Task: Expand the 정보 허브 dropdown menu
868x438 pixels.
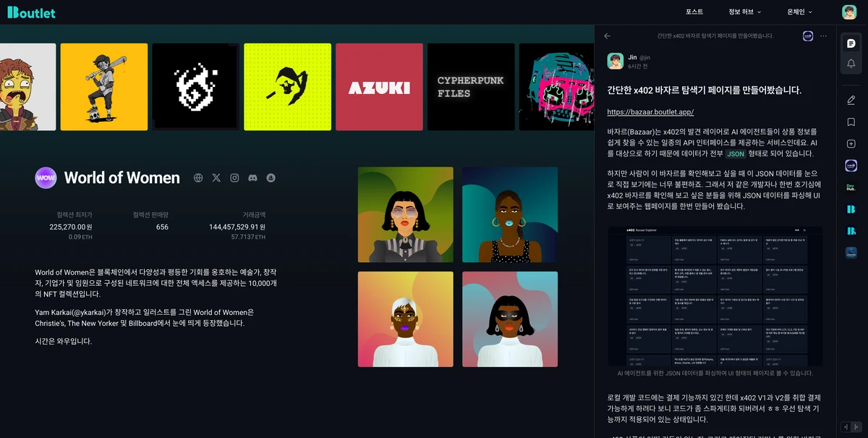Action: (x=745, y=12)
